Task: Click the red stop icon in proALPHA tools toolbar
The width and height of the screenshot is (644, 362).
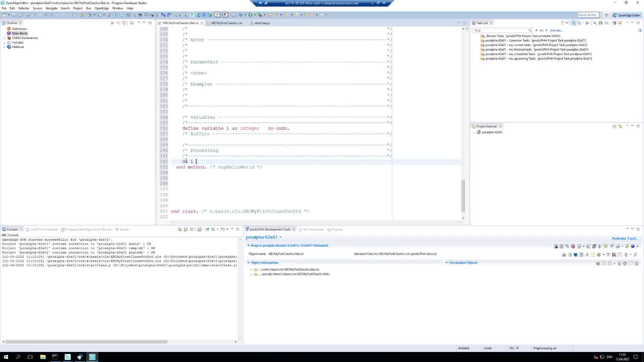Action: pos(573,246)
